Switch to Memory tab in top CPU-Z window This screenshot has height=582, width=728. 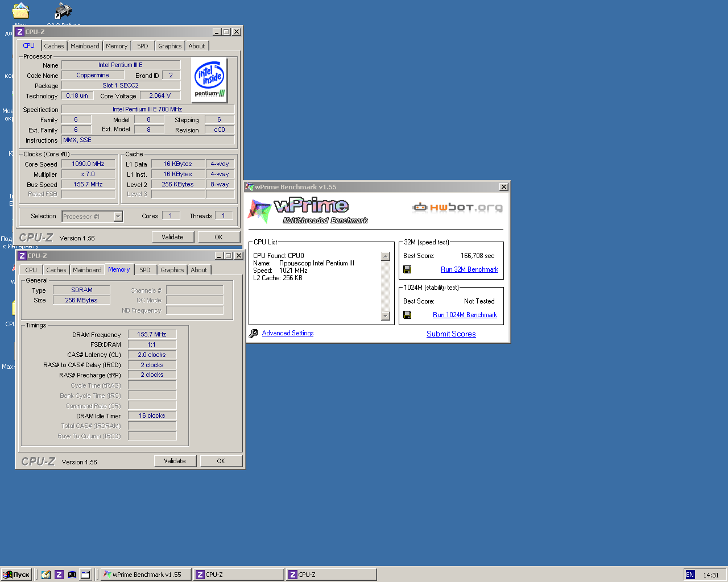tap(117, 46)
